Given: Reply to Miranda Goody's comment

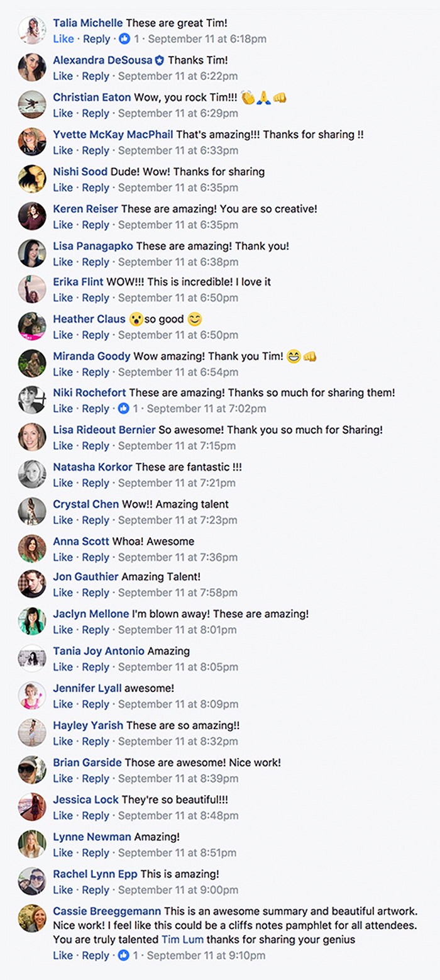Looking at the screenshot, I should [x=96, y=372].
